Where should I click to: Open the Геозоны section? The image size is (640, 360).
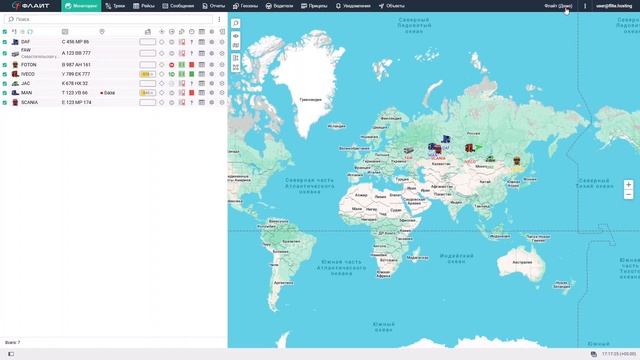245,6
